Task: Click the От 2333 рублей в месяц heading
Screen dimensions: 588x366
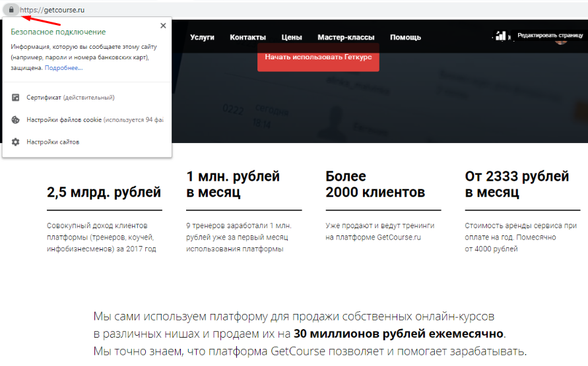Action: click(517, 184)
